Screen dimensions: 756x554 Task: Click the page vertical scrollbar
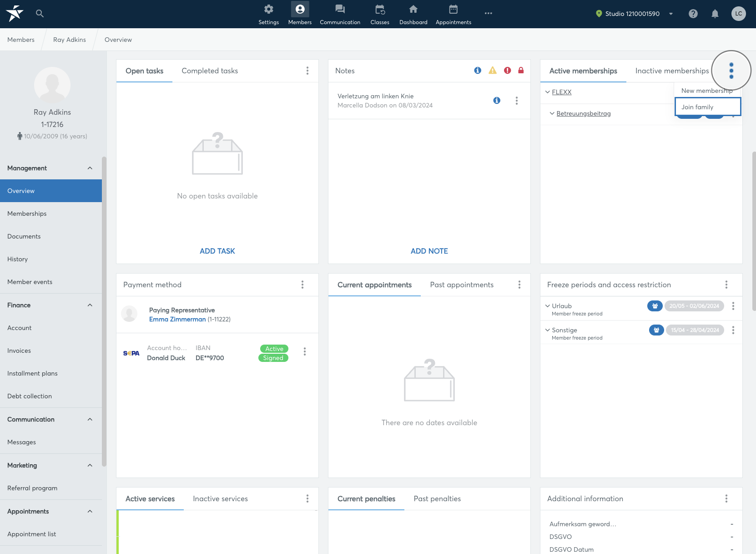coord(754,232)
